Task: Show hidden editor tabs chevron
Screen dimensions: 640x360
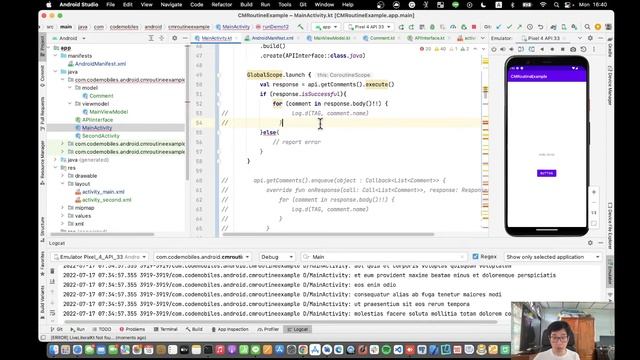Action: 482,38
